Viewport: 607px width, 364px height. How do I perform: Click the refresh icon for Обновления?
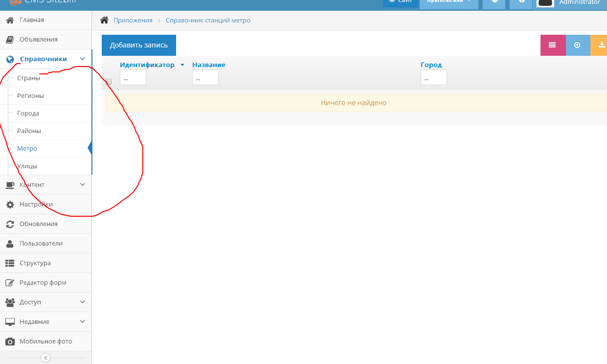point(10,224)
